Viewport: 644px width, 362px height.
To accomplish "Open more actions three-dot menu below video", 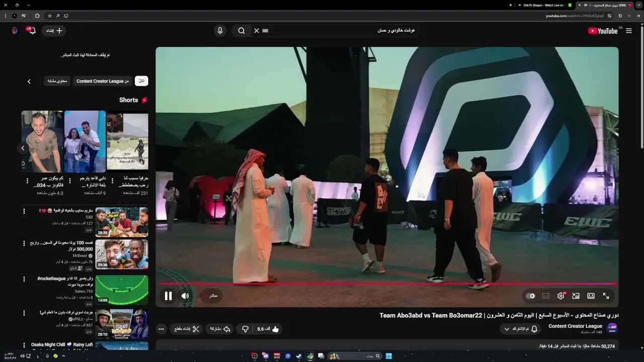I will [161, 329].
